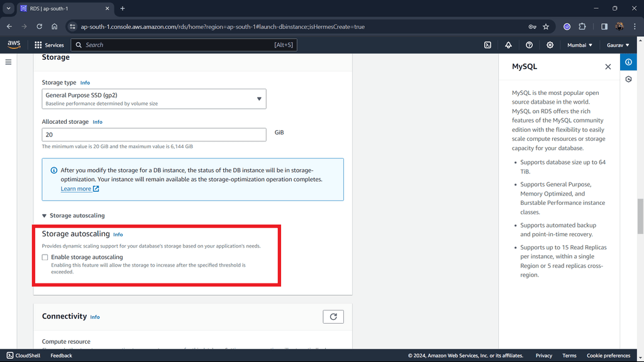The width and height of the screenshot is (644, 362).
Task: Close the MySQL help panel
Action: tap(608, 67)
